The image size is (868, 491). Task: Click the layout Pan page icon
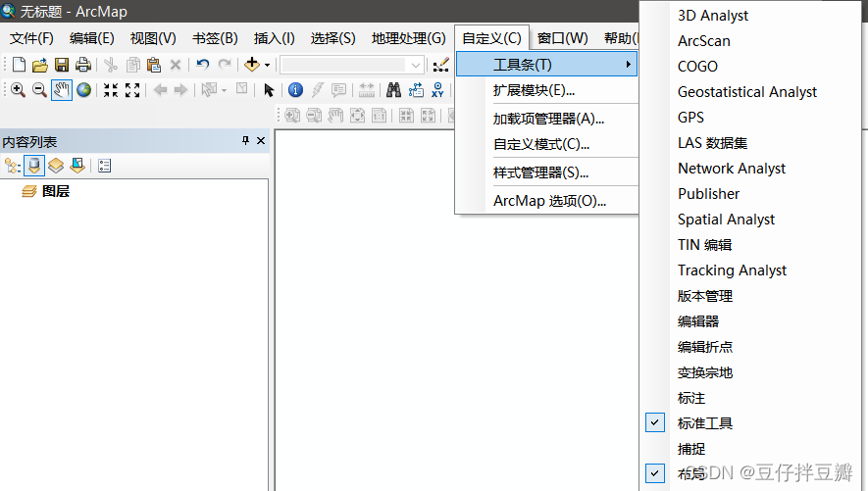(x=335, y=115)
